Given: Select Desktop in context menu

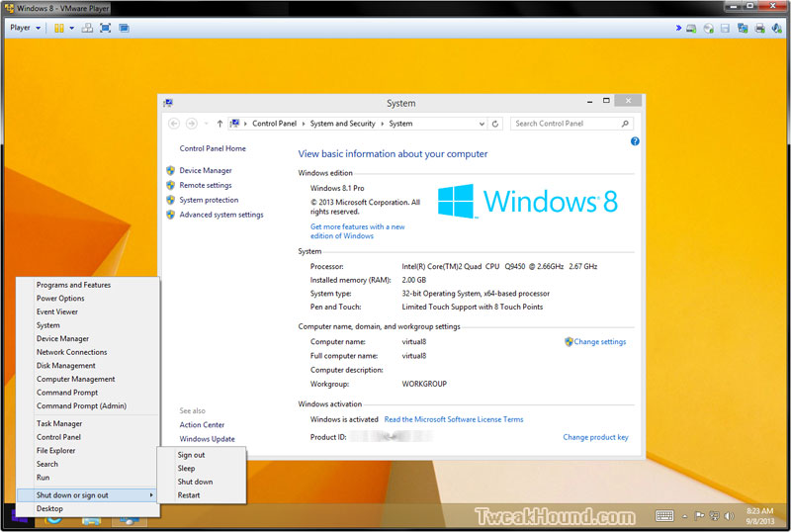Looking at the screenshot, I should (49, 509).
